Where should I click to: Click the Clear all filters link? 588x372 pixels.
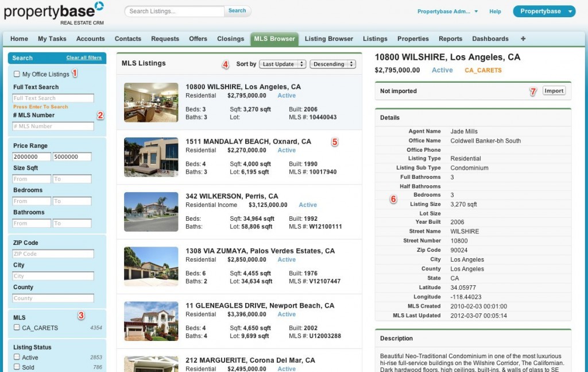click(x=84, y=58)
